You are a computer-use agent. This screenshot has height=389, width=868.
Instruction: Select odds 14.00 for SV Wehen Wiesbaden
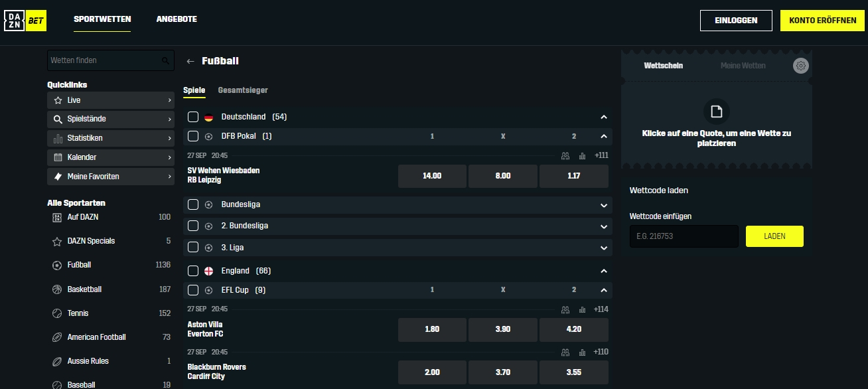[x=432, y=177]
